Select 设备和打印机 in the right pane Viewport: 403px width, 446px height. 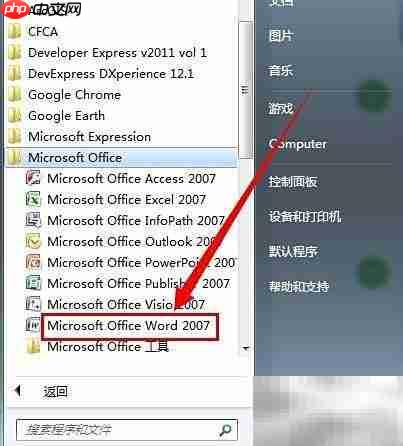click(x=305, y=217)
